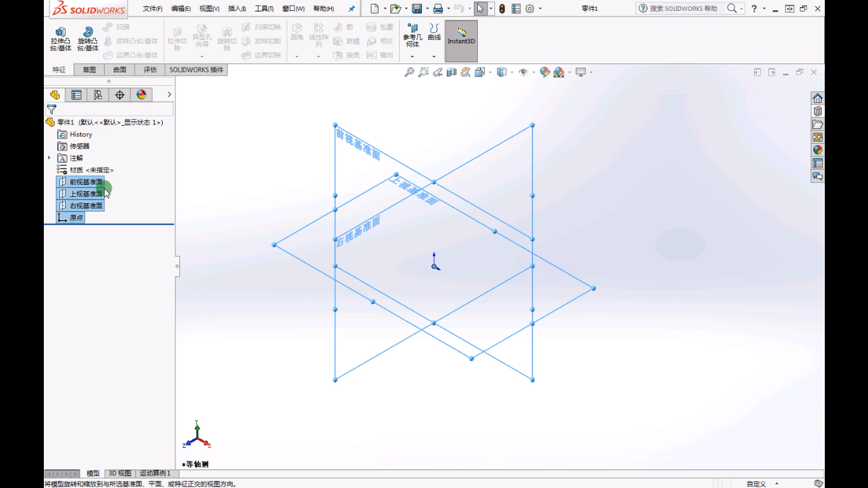868x488 pixels.
Task: Click the Appearances color ball in task pane
Action: [x=818, y=150]
